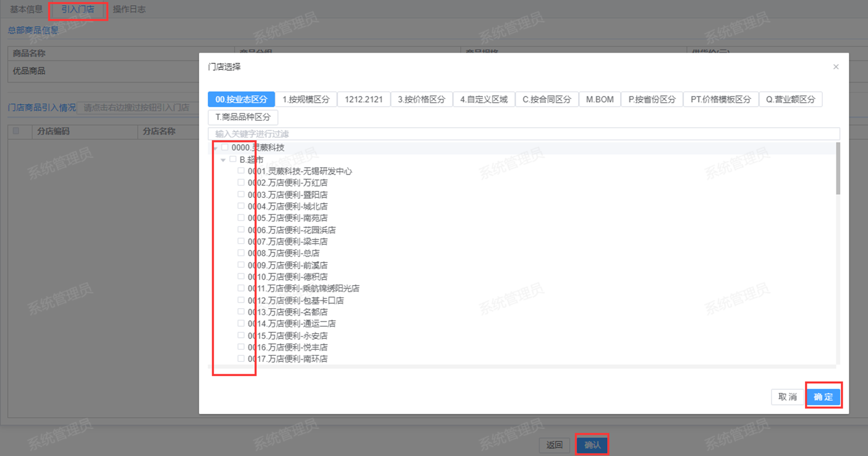Open 4.自定义区域 tab
This screenshot has width=868, height=456.
coord(483,99)
